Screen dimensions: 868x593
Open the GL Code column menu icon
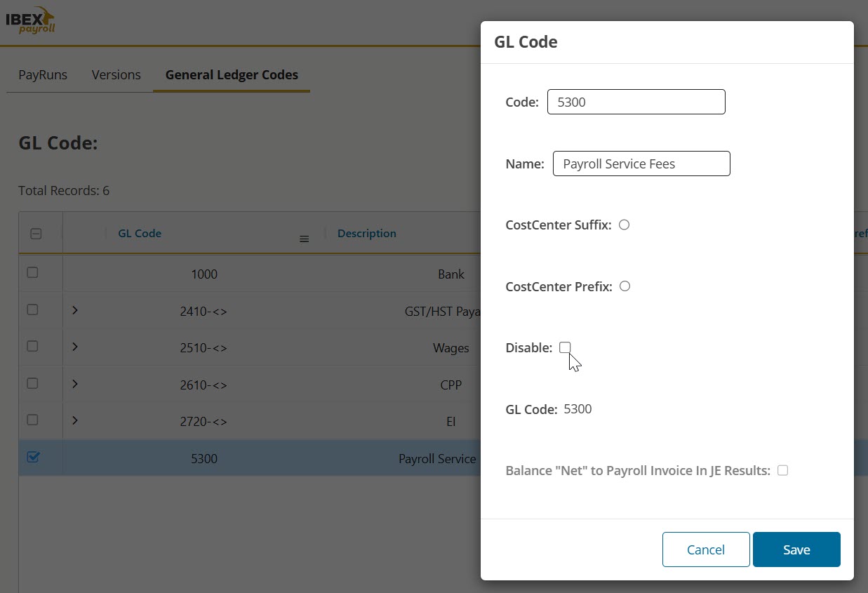[x=305, y=239]
